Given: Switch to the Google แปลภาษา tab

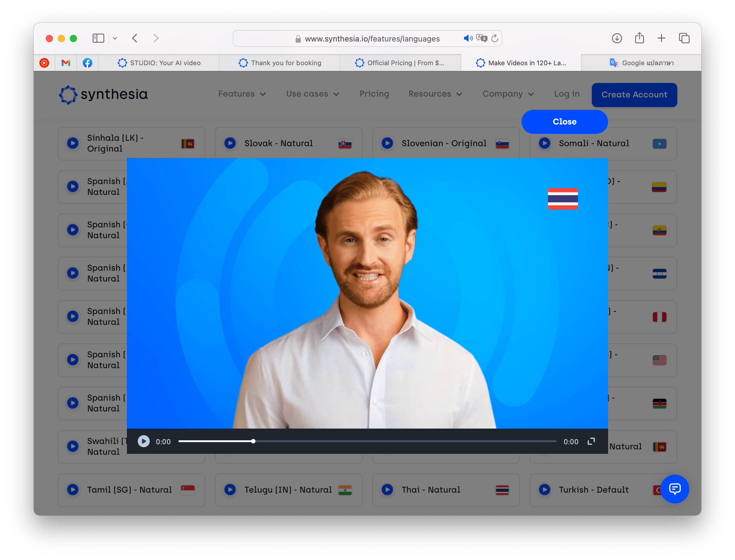Looking at the screenshot, I should (641, 63).
